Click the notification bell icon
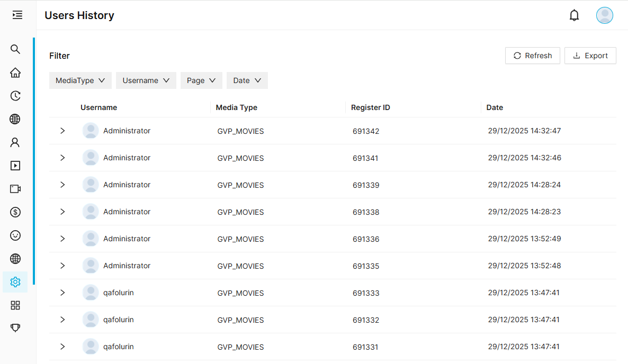Image resolution: width=628 pixels, height=364 pixels. point(574,15)
